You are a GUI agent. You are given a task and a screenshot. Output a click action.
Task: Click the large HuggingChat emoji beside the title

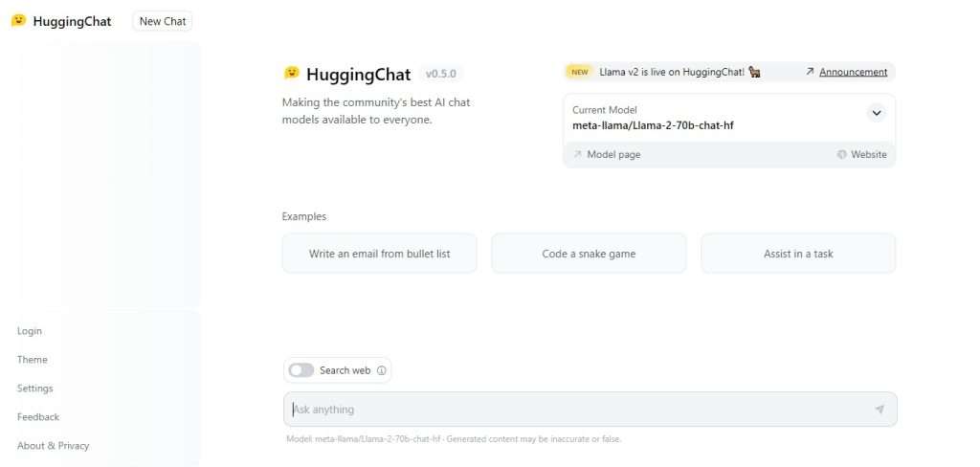point(291,73)
